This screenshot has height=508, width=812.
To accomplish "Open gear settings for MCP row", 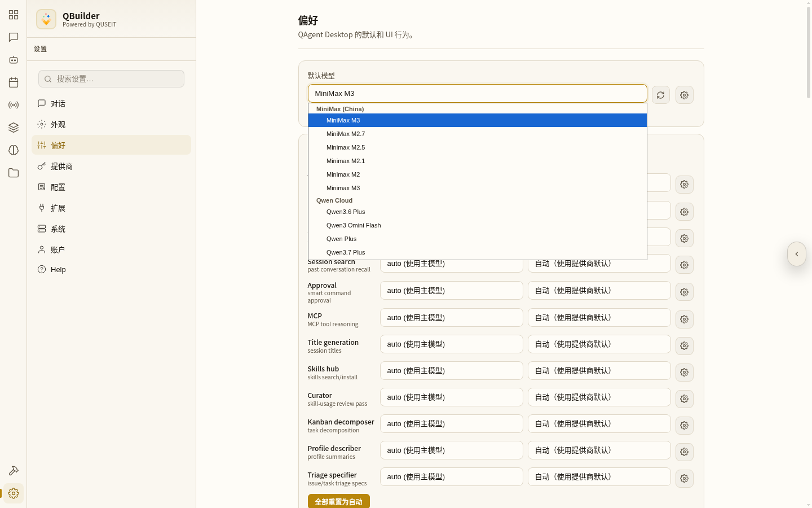I will tap(685, 319).
